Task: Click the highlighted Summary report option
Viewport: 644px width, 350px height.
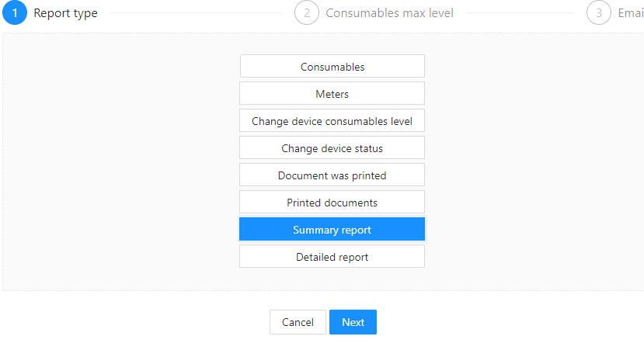Action: (x=332, y=229)
